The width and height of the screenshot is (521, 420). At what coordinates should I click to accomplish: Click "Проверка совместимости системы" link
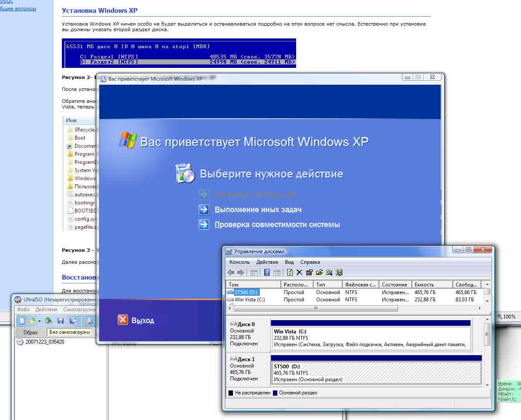(277, 224)
